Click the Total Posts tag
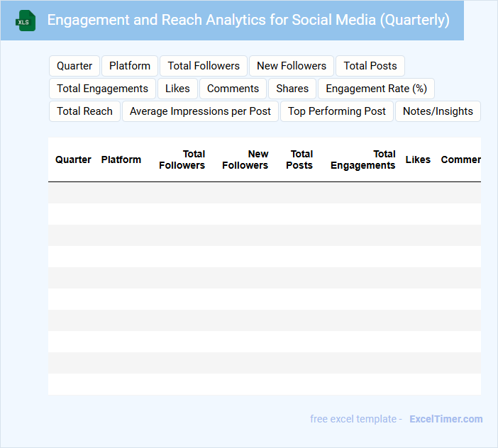 click(x=370, y=66)
